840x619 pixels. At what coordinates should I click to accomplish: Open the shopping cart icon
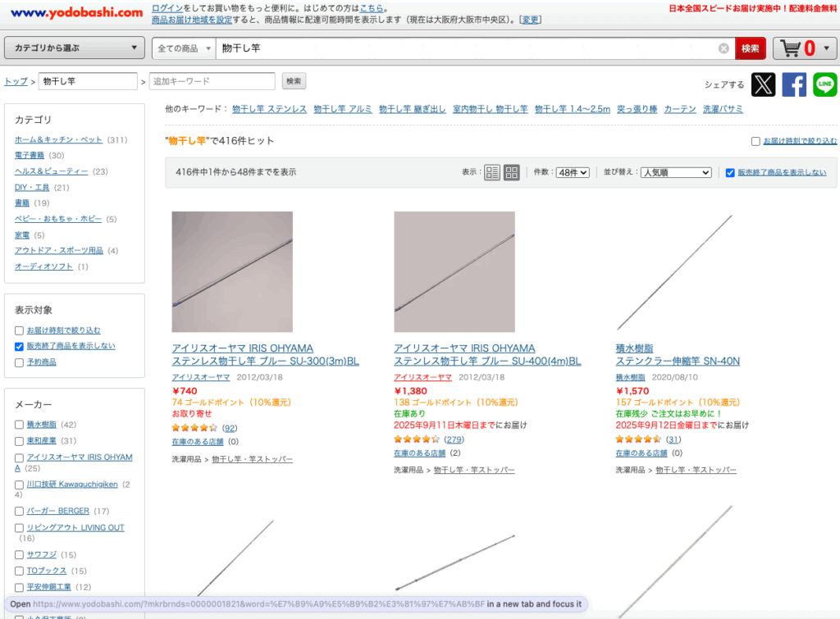pyautogui.click(x=792, y=48)
